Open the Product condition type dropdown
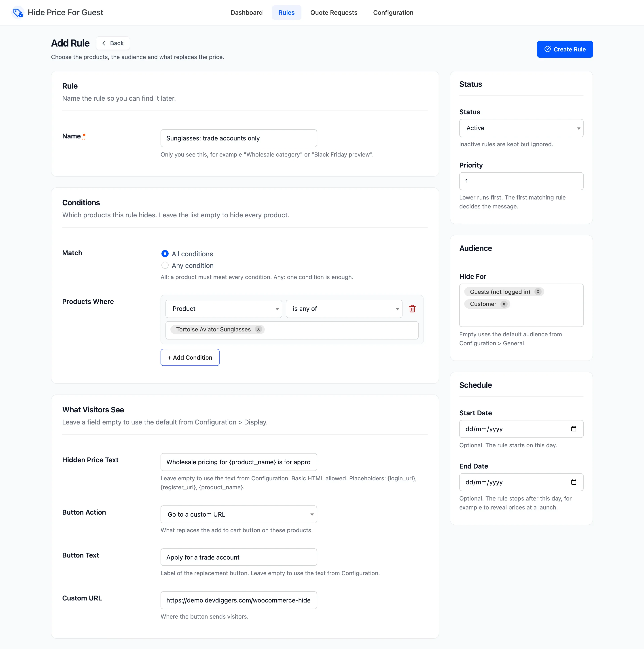644x649 pixels. (224, 309)
